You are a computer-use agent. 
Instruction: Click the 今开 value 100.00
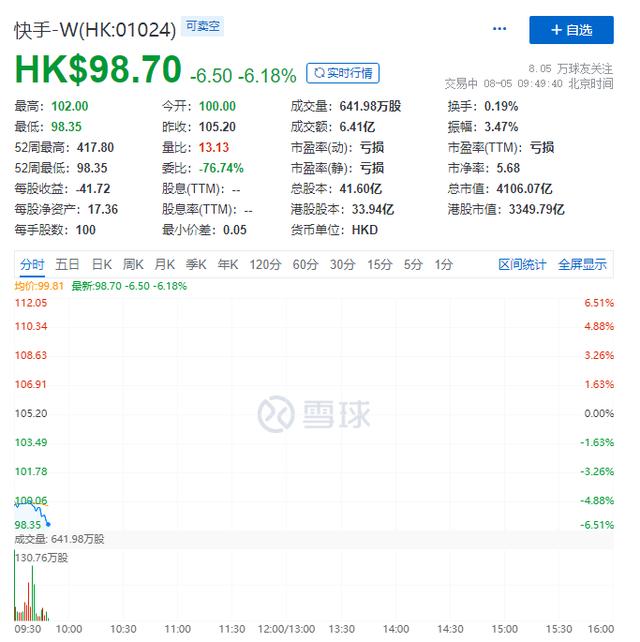[217, 106]
